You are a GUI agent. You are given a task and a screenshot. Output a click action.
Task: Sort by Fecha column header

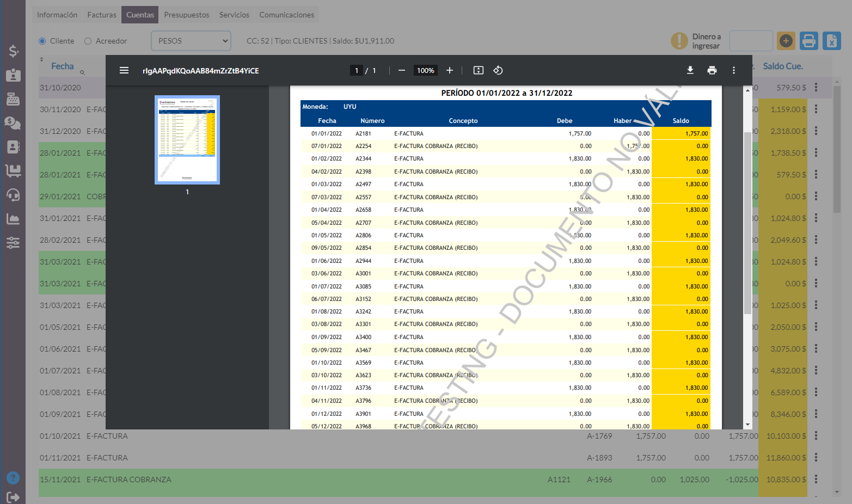coord(62,66)
